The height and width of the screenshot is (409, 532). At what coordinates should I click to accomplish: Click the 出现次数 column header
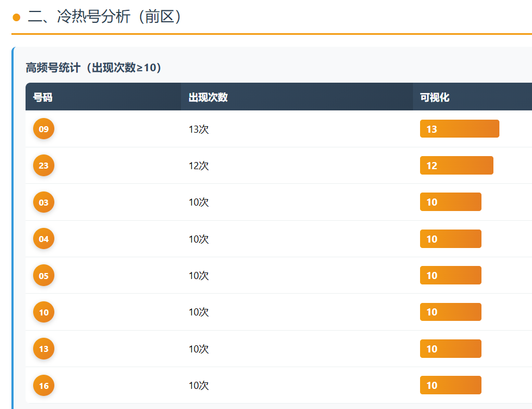pos(208,97)
